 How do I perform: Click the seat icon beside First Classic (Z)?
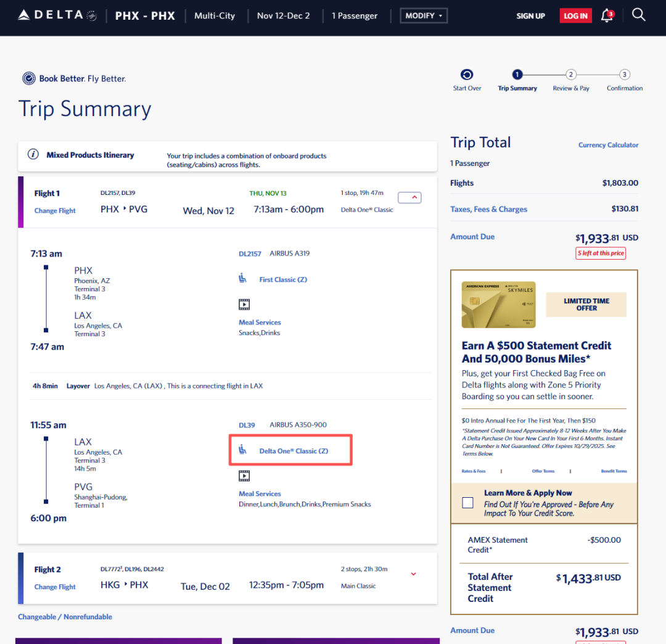coord(243,279)
